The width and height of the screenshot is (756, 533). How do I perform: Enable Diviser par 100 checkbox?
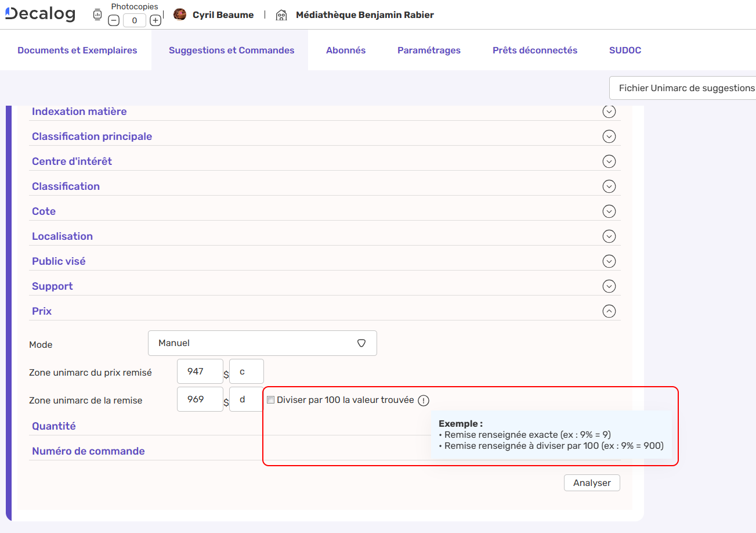click(x=270, y=400)
